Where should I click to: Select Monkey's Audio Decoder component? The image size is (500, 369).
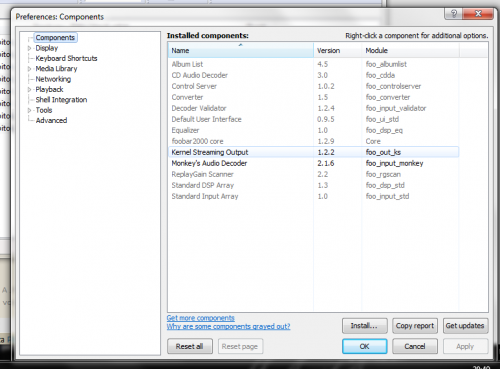pyautogui.click(x=314, y=163)
